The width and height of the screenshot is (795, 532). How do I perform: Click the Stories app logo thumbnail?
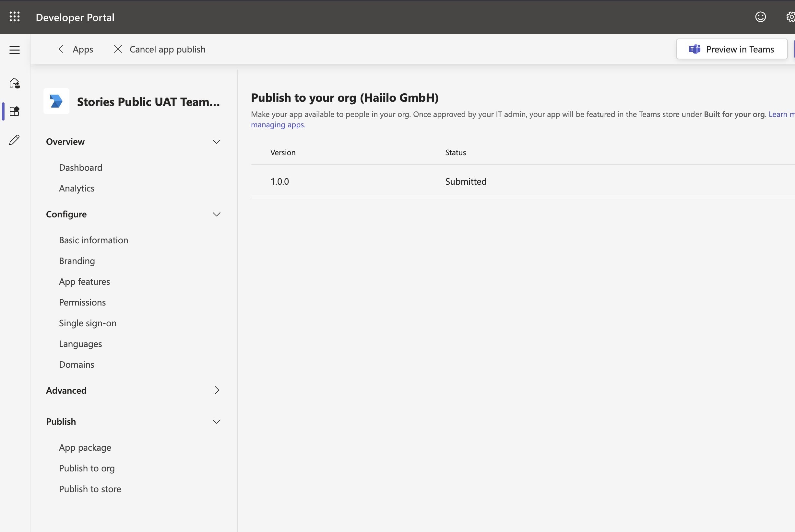click(56, 101)
